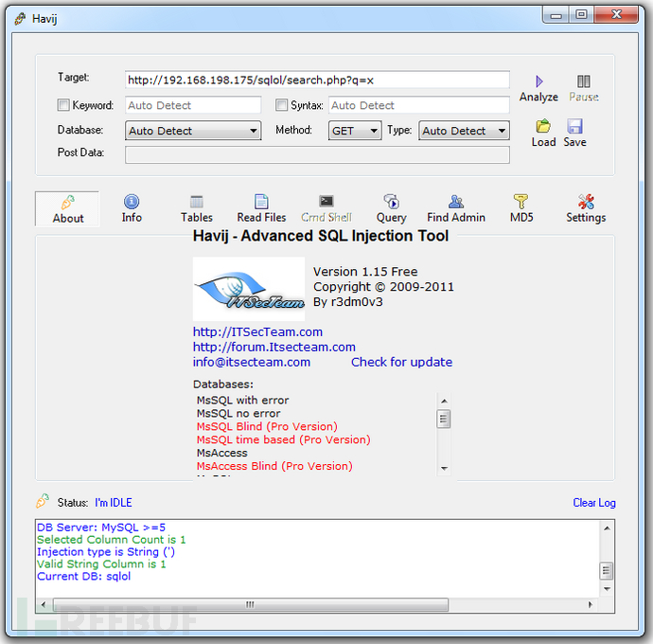The width and height of the screenshot is (653, 644).
Task: Maximize the Havij window
Action: point(581,15)
